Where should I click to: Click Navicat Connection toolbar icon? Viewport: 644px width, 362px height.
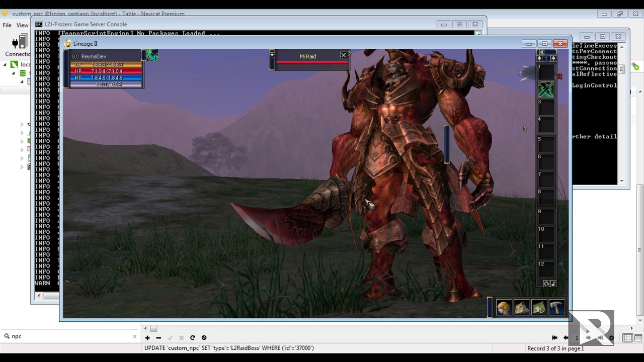coord(18,45)
